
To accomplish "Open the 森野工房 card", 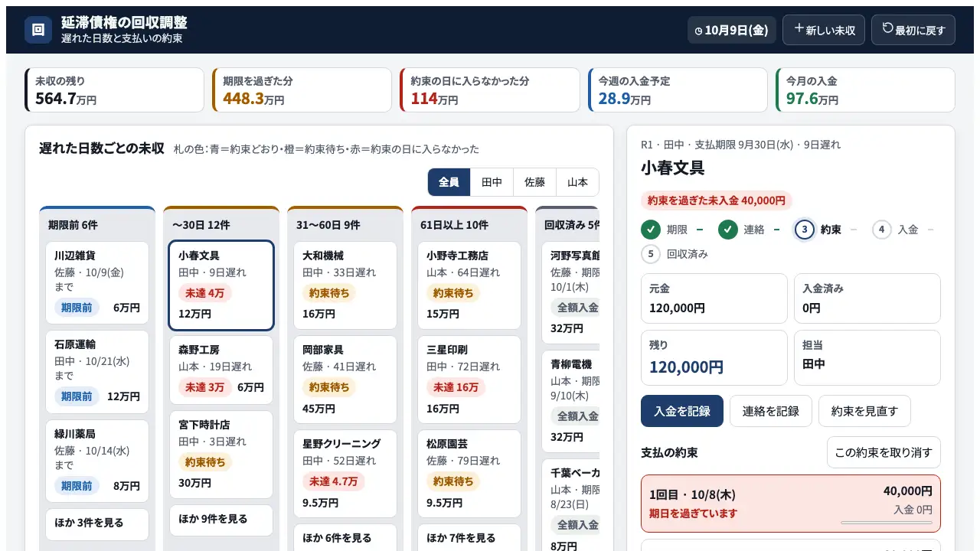I will tap(221, 370).
